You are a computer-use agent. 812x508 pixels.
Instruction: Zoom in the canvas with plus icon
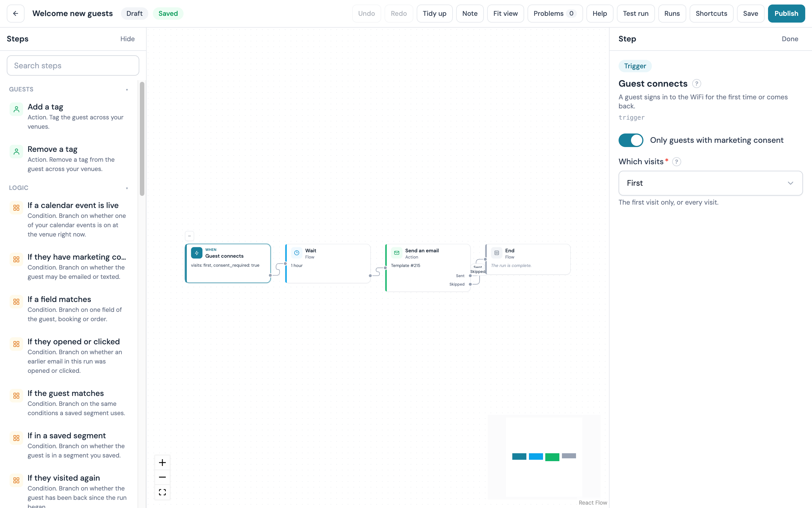162,463
